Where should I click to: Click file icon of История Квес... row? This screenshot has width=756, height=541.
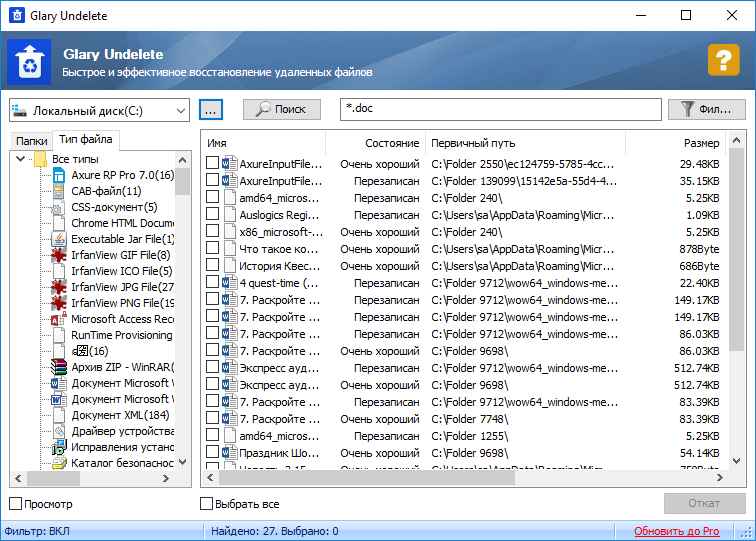click(x=230, y=266)
